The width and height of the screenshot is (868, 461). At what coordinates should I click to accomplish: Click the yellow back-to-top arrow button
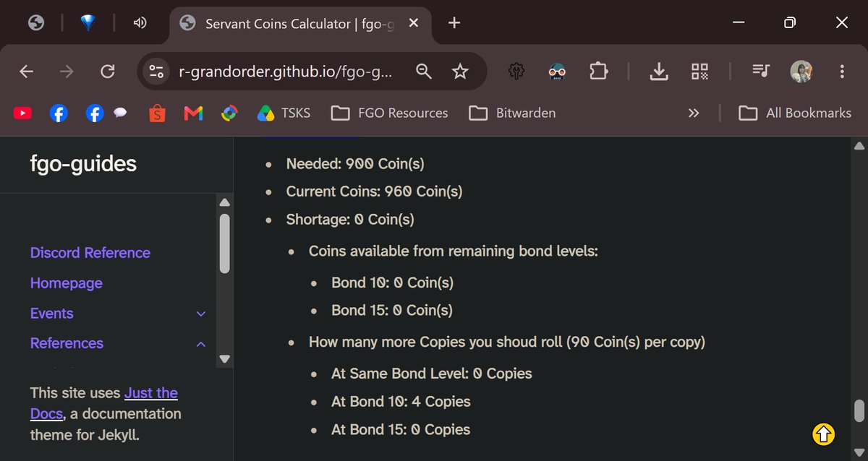pyautogui.click(x=823, y=434)
